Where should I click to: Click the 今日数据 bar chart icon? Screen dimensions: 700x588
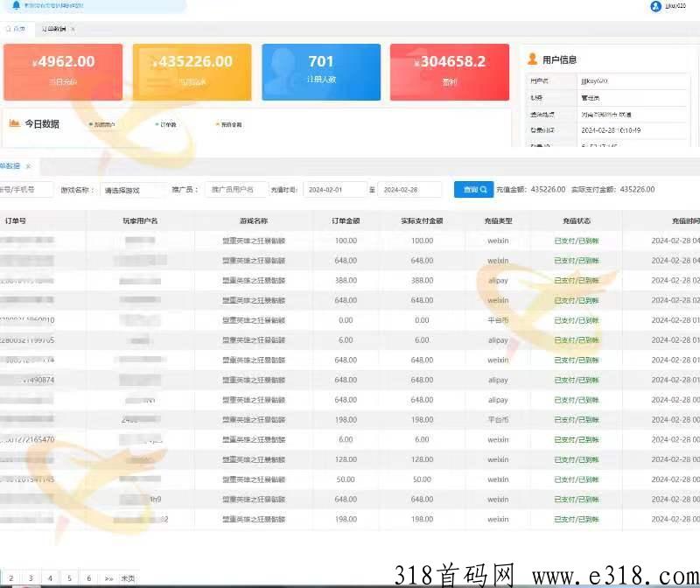tap(14, 123)
